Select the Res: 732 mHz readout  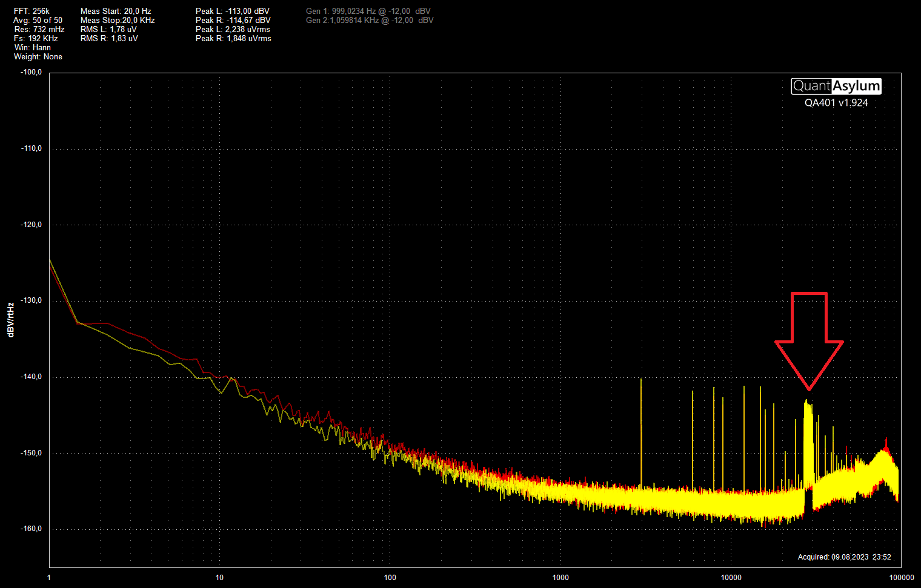click(39, 29)
